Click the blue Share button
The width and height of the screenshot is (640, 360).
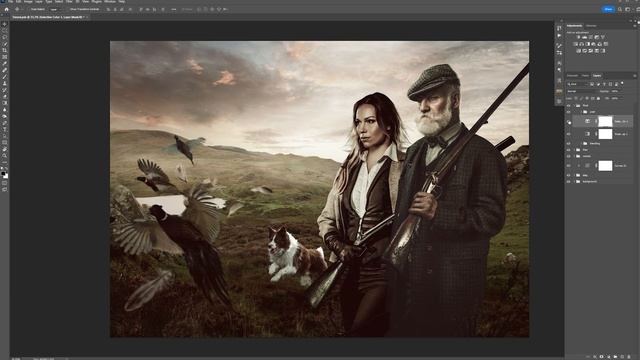point(608,9)
